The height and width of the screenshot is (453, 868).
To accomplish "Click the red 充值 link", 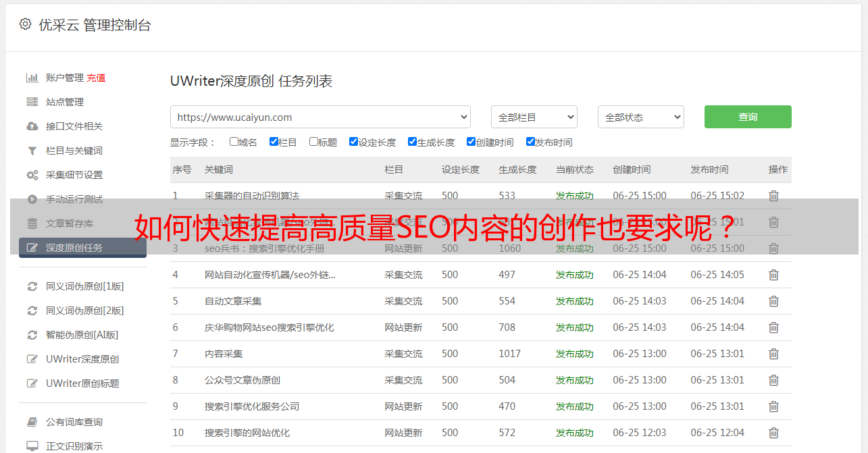I will click(96, 78).
